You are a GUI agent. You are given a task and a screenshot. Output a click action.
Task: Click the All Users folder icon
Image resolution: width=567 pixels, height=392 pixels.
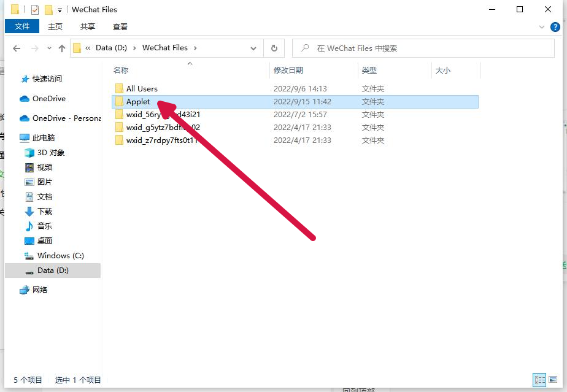pyautogui.click(x=119, y=88)
